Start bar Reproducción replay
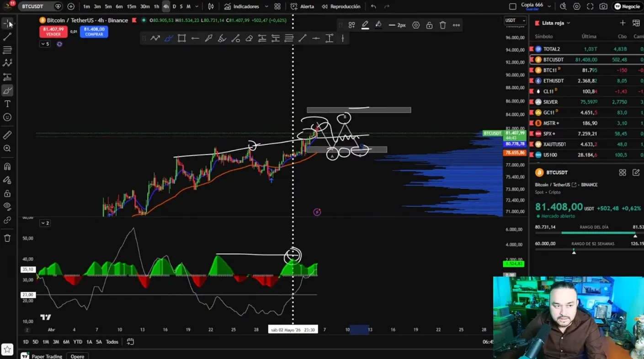Image resolution: width=644 pixels, height=359 pixels. point(341,6)
